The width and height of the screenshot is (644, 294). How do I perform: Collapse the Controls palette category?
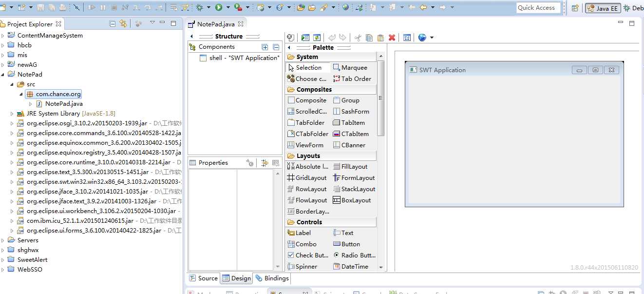[x=331, y=222]
